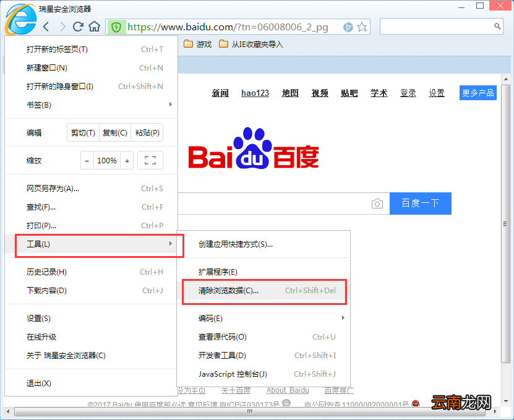The height and width of the screenshot is (420, 514).
Task: Open the 新闻 link
Action: coord(220,93)
